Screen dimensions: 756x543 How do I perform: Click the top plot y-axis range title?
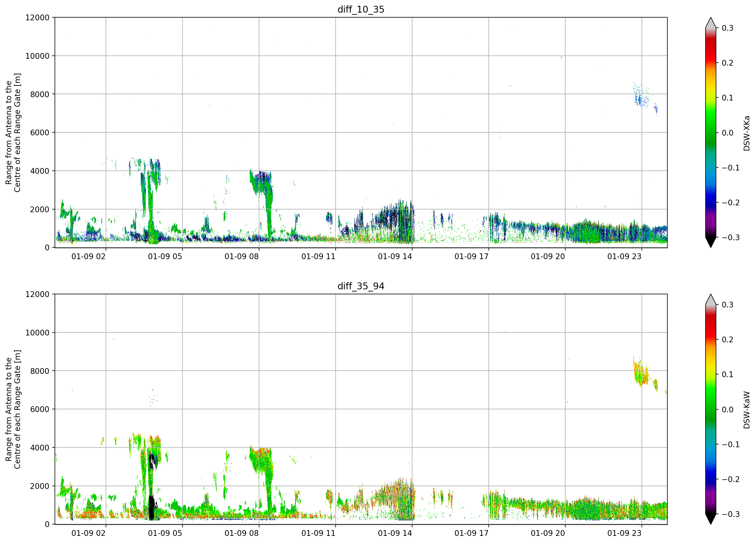click(13, 133)
